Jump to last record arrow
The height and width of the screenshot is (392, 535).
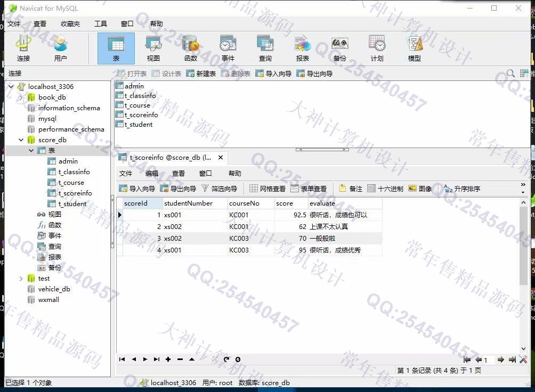(x=157, y=360)
